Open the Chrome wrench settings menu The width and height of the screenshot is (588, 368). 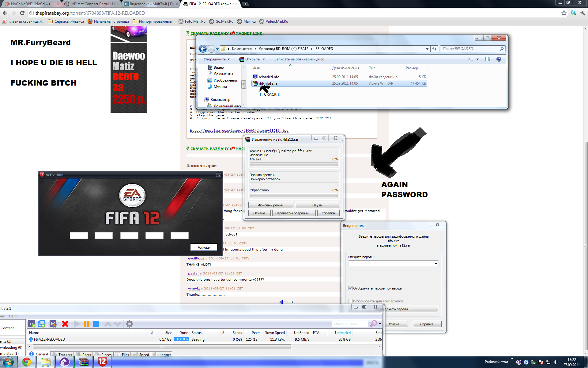pyautogui.click(x=583, y=13)
